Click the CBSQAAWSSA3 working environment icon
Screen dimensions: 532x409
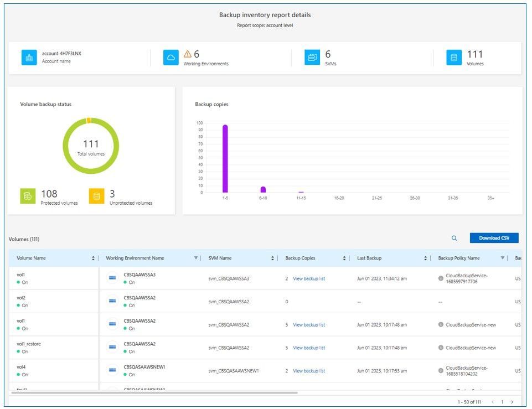point(113,278)
